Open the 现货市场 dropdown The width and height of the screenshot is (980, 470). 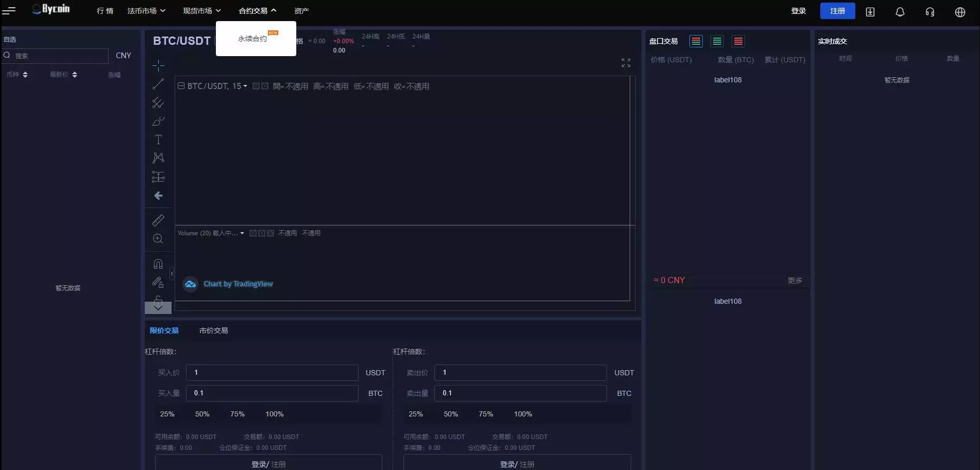[x=201, y=10]
